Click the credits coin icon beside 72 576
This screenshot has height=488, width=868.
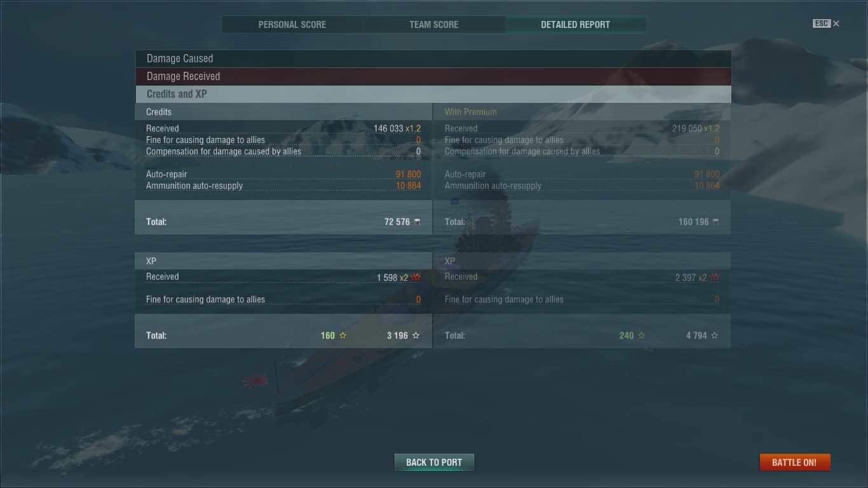[x=417, y=222]
